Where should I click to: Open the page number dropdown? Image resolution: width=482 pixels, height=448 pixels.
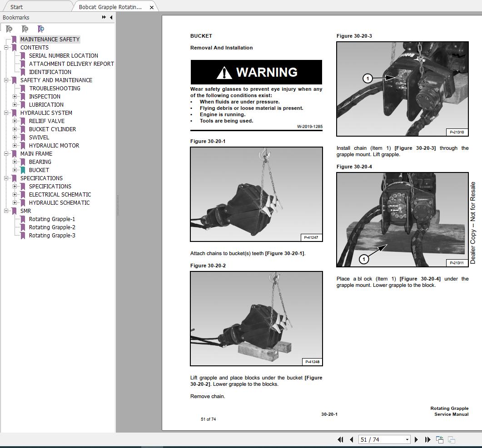pos(407,439)
